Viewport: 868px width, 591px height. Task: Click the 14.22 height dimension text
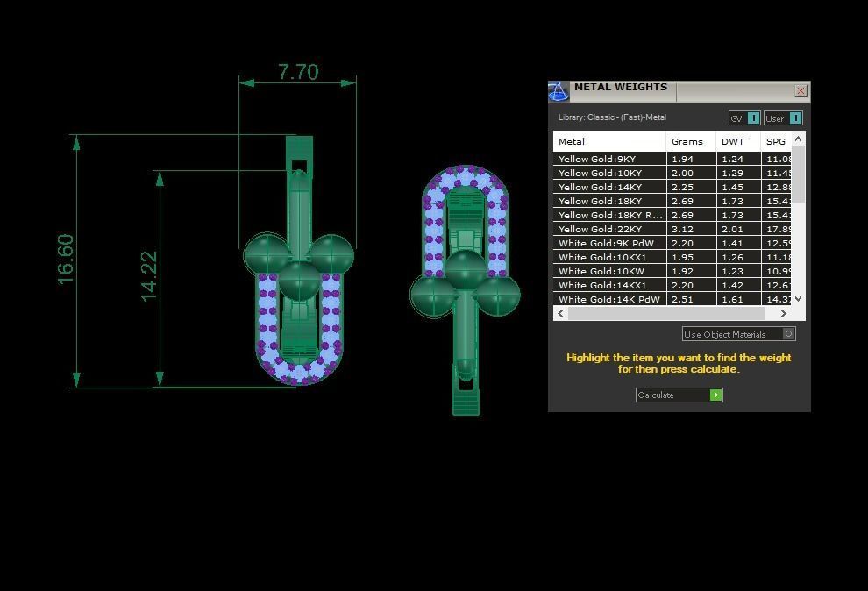tap(149, 276)
